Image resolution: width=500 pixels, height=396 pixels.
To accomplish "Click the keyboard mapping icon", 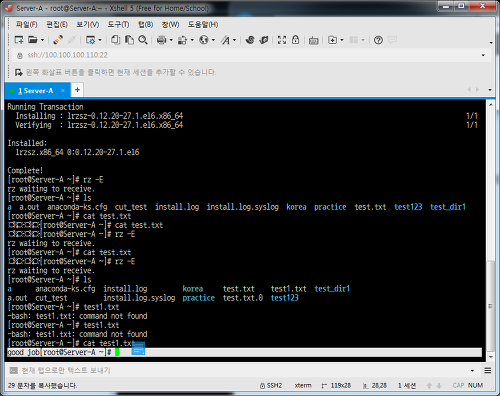I will (313, 41).
